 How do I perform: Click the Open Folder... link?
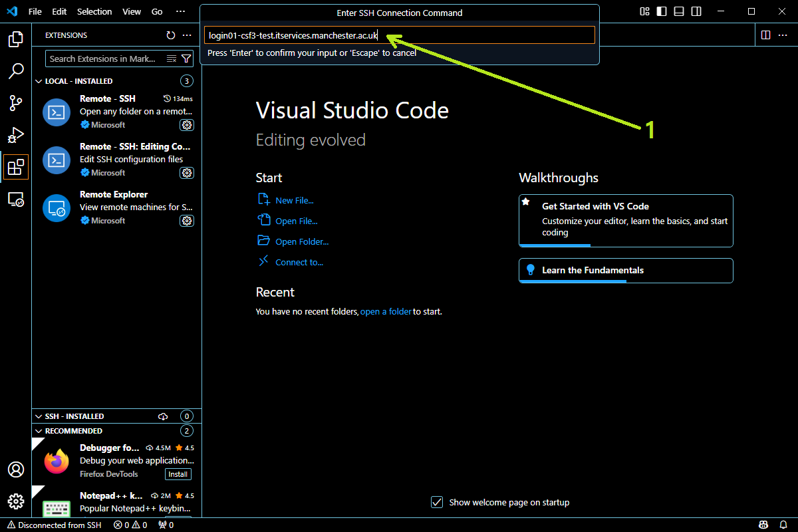tap(302, 242)
